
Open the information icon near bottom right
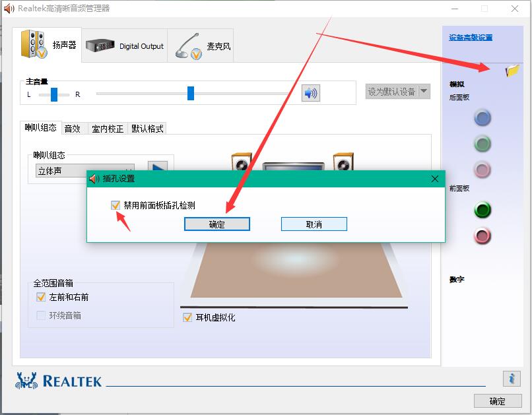(x=512, y=379)
